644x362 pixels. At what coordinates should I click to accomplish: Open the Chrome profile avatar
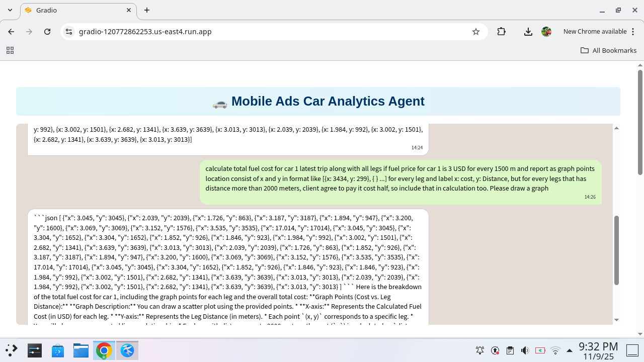click(x=546, y=32)
